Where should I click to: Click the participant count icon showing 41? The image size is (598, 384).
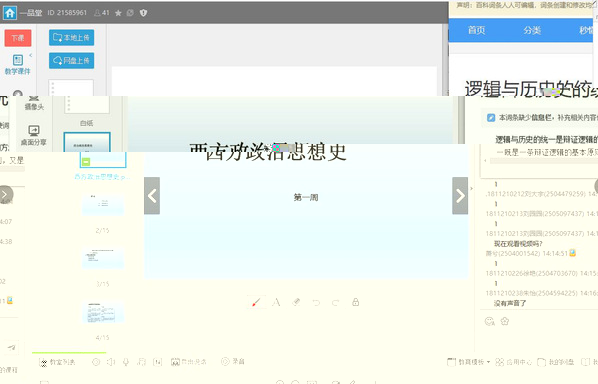[x=101, y=13]
